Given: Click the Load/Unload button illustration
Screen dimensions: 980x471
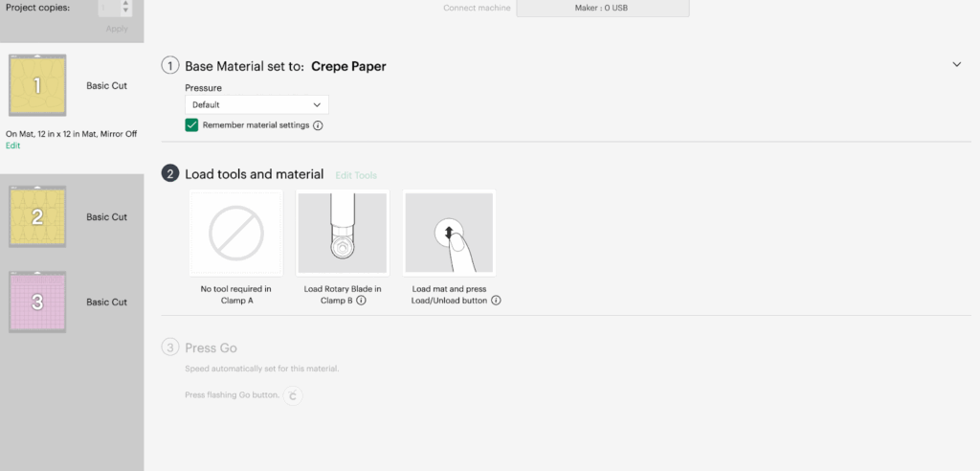Looking at the screenshot, I should point(449,234).
